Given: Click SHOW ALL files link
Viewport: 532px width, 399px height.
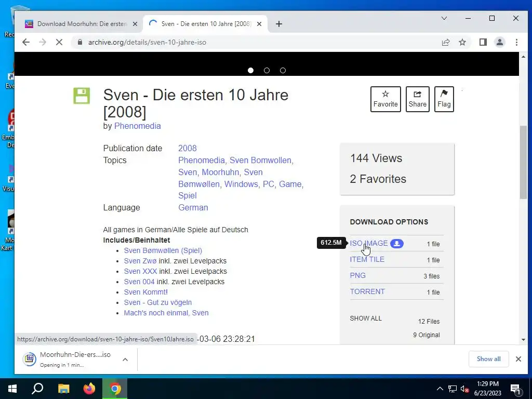Looking at the screenshot, I should pos(366,318).
